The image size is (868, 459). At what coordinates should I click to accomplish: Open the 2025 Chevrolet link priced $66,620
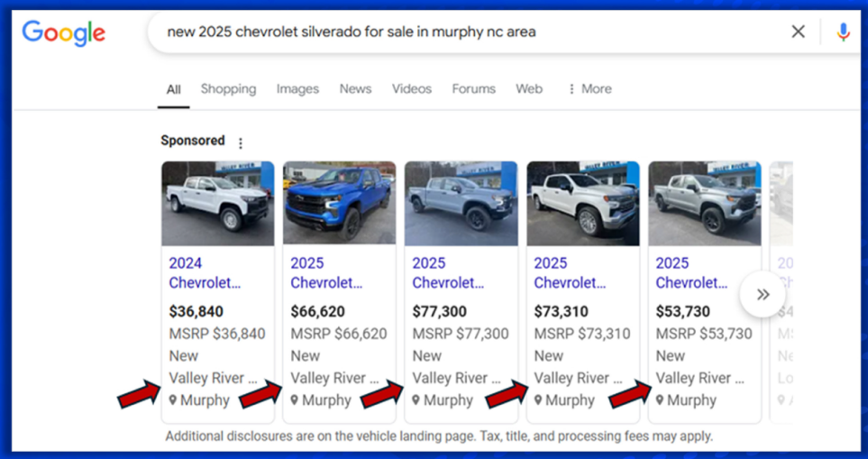[x=326, y=273]
